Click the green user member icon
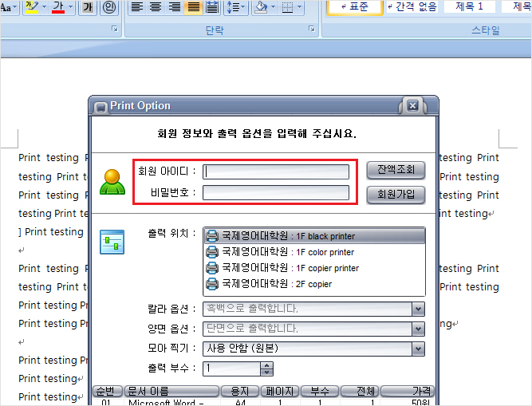 click(112, 182)
